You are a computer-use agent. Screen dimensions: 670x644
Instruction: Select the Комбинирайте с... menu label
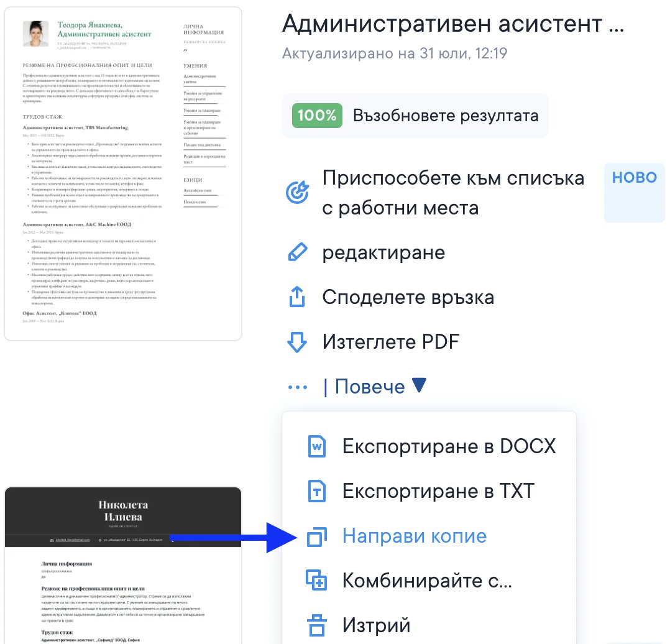(x=427, y=581)
